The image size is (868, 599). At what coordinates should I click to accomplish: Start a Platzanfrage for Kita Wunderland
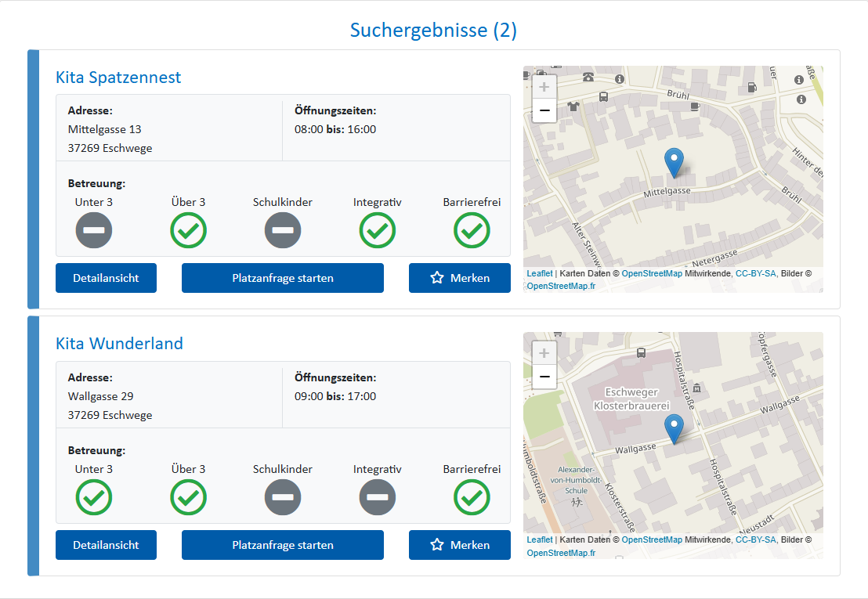coord(282,544)
